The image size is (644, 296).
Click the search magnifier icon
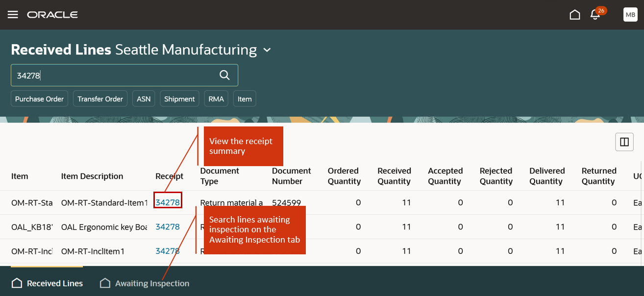(224, 75)
